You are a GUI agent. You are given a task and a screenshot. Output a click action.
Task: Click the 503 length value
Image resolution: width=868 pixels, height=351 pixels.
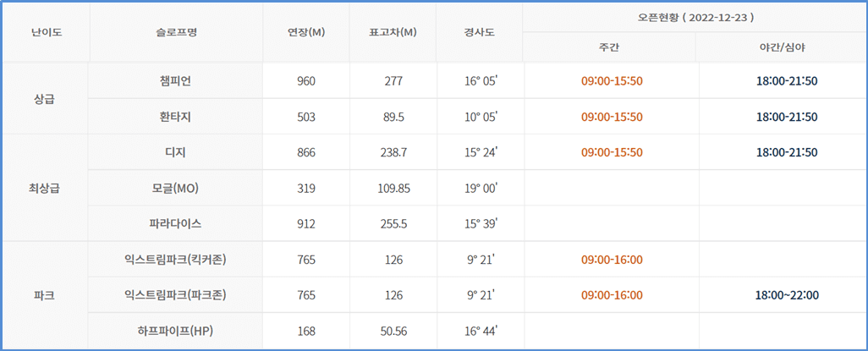pyautogui.click(x=306, y=118)
